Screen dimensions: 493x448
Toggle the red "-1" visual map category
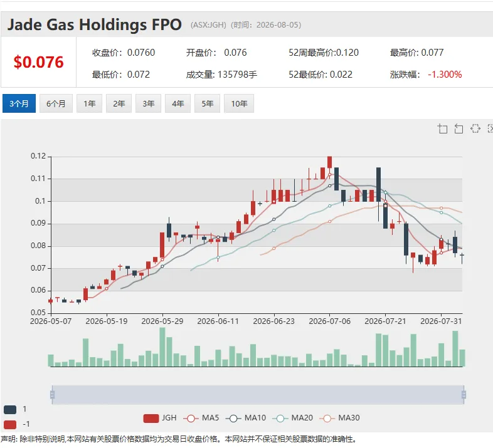click(x=16, y=424)
